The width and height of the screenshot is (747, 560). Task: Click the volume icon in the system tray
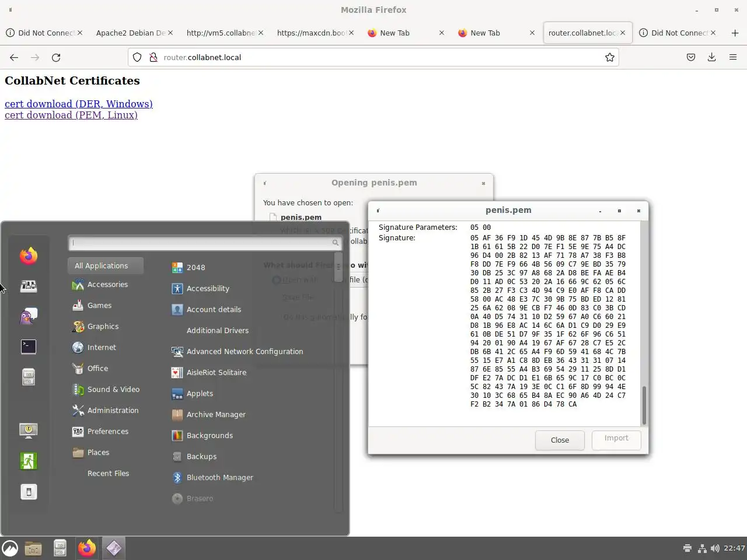pyautogui.click(x=715, y=548)
